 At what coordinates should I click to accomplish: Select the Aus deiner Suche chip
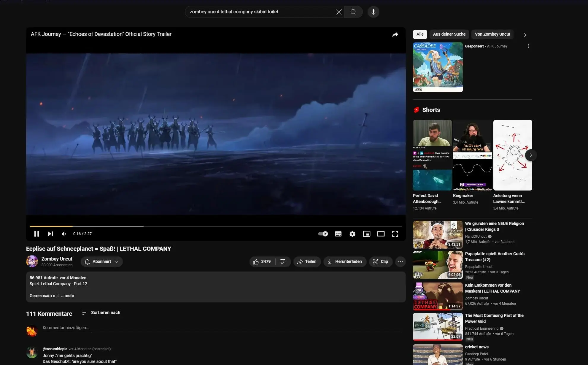click(x=449, y=34)
